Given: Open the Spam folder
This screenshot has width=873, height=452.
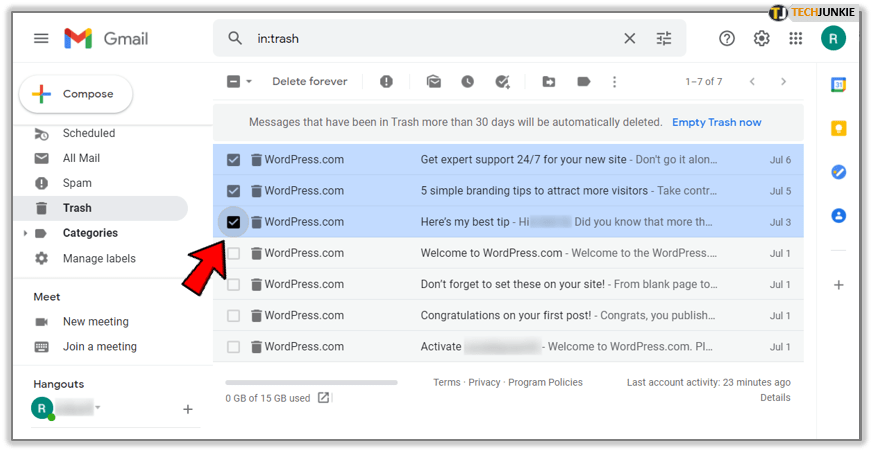Looking at the screenshot, I should 77,183.
